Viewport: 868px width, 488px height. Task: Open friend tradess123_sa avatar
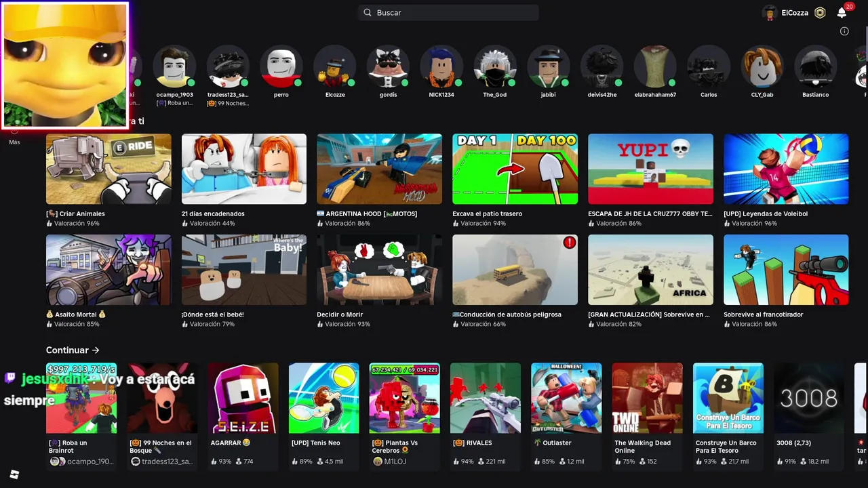(228, 66)
